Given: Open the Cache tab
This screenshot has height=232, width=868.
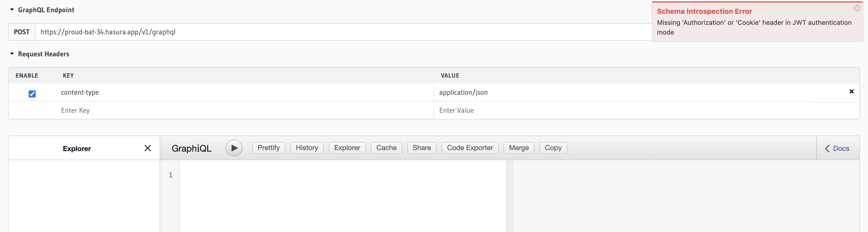Looking at the screenshot, I should (386, 148).
